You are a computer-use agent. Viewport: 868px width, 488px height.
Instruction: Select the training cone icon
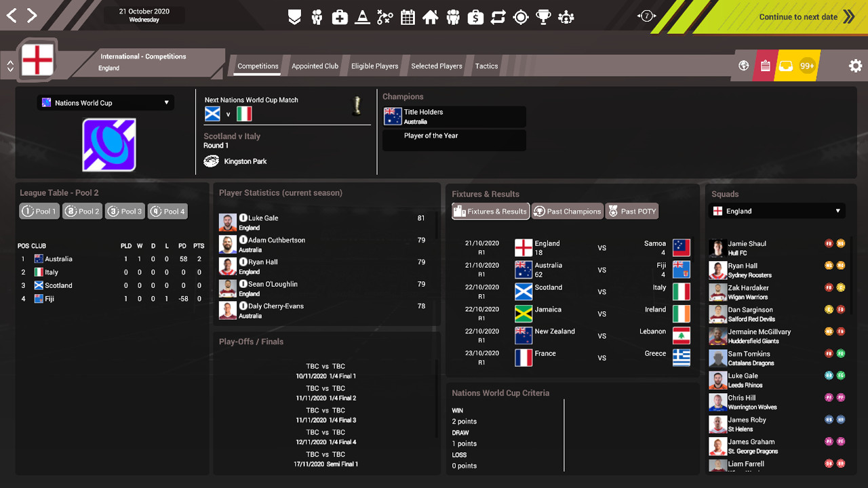point(362,16)
